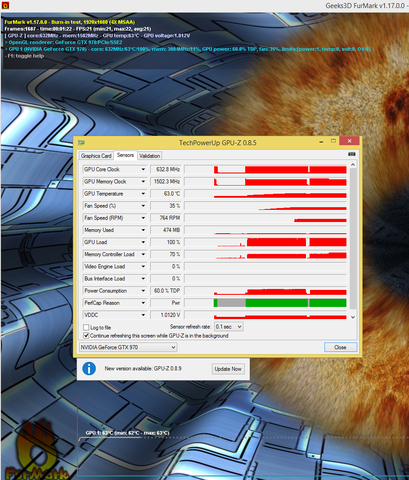Open GPU Core Clock sensor dropdown

click(143, 169)
